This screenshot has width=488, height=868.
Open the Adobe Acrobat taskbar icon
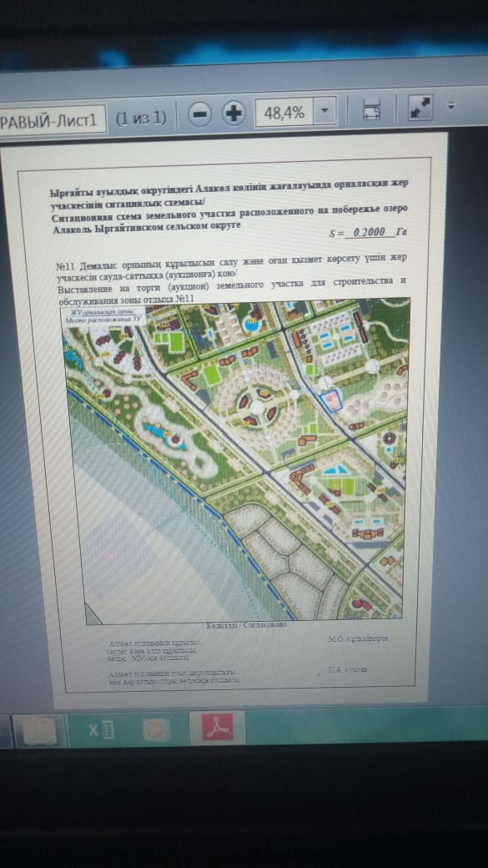click(x=218, y=728)
